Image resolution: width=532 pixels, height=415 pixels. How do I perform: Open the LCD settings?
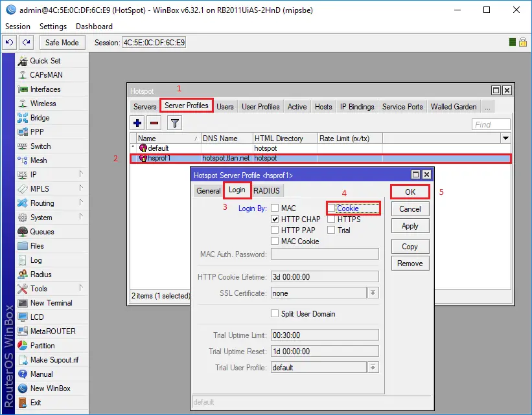pos(37,317)
